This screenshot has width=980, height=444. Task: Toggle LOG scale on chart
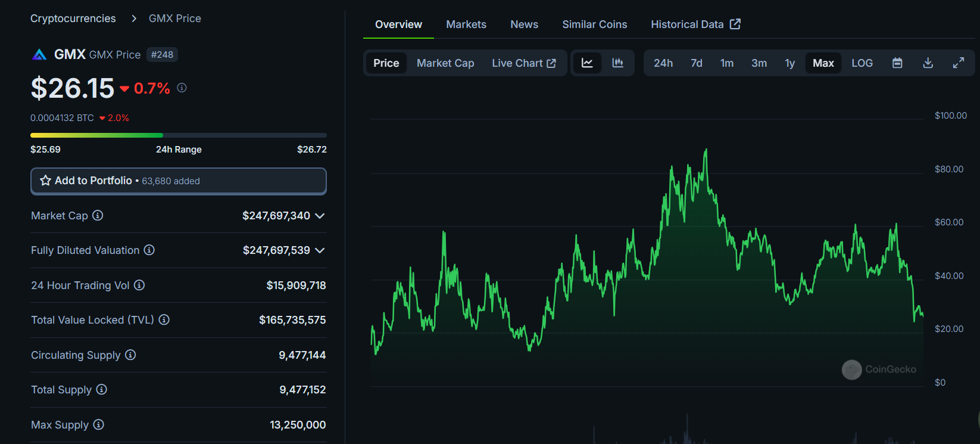(x=862, y=63)
